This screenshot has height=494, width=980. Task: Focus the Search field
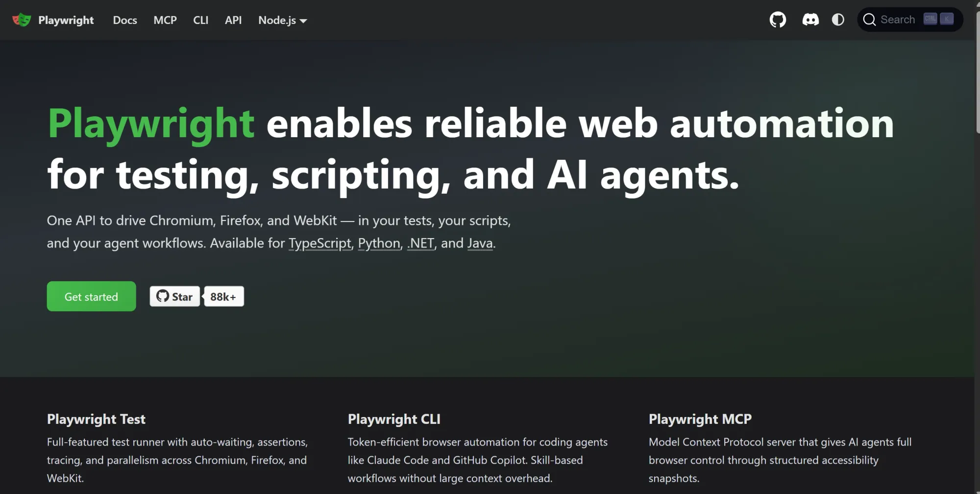(x=910, y=20)
